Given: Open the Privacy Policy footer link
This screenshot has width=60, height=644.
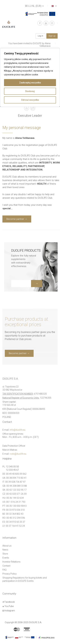Looking at the screenshot, I should pos(9,574).
